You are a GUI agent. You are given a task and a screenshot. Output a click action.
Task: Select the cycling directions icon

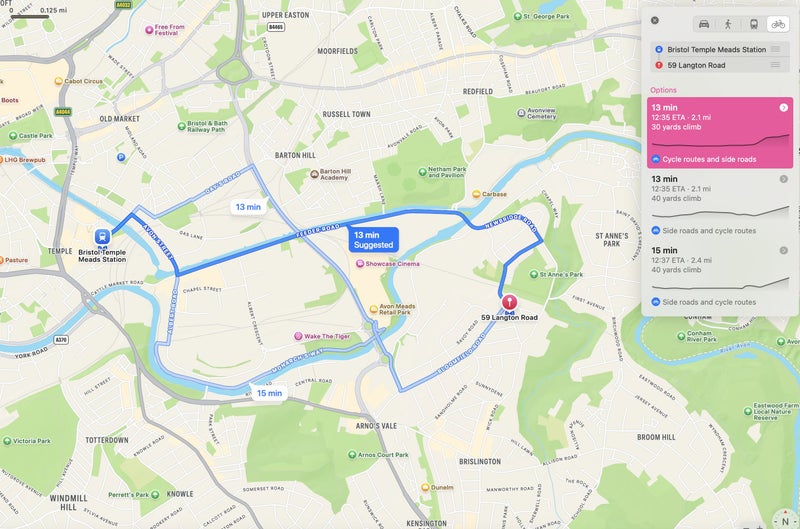(778, 24)
